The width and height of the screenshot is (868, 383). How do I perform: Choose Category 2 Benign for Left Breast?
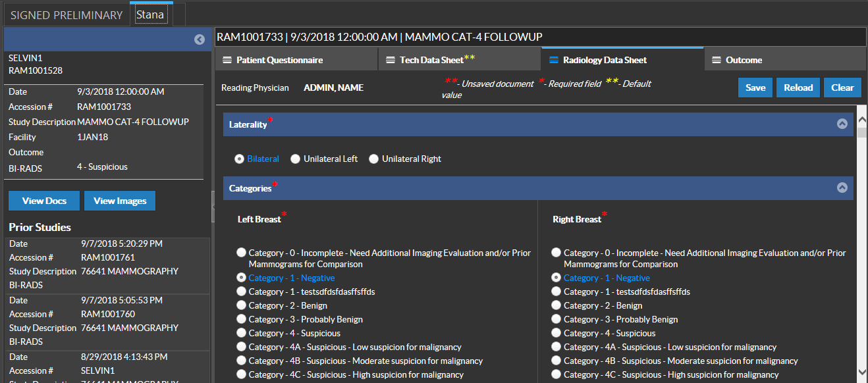tap(242, 305)
